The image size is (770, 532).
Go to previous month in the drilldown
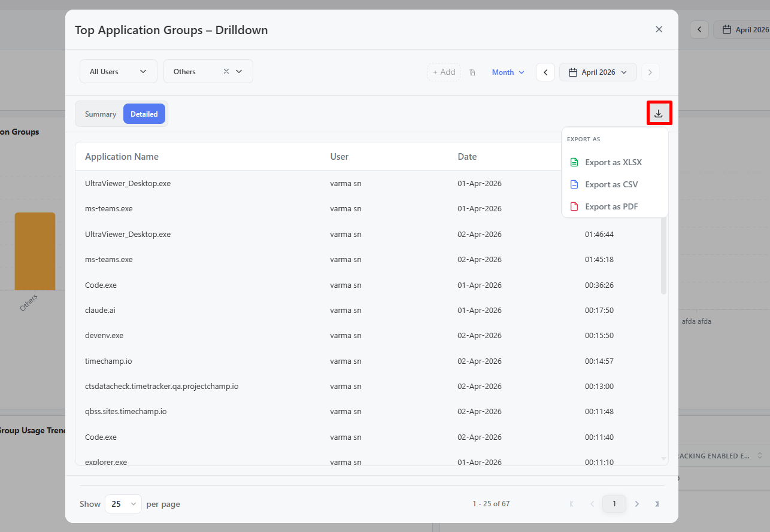tap(545, 72)
